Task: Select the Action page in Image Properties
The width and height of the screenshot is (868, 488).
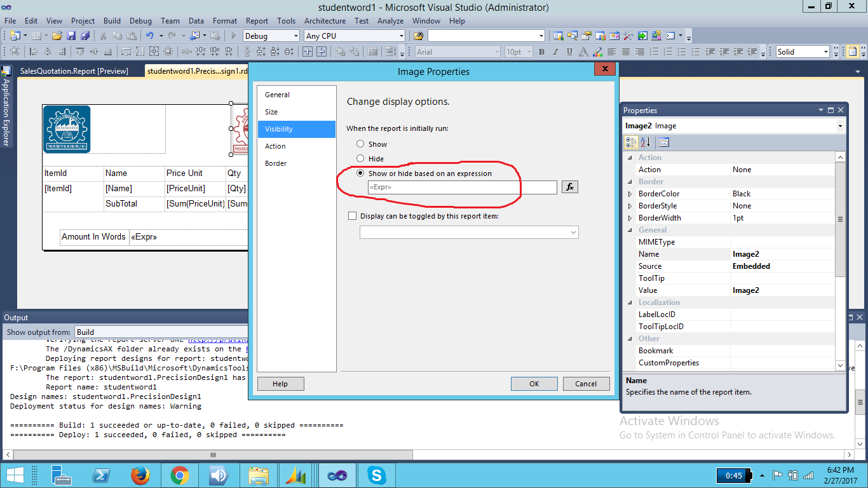Action: [x=275, y=146]
